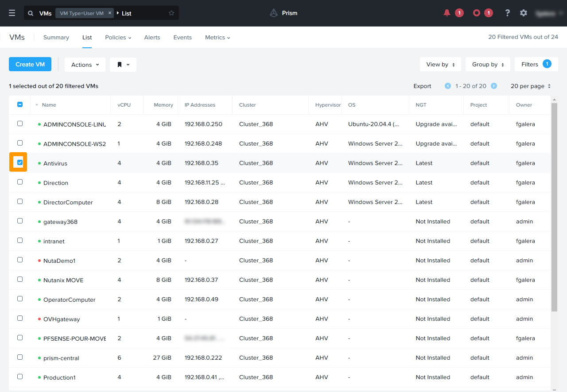This screenshot has height=392, width=567.
Task: Open the notifications bell
Action: point(447,13)
